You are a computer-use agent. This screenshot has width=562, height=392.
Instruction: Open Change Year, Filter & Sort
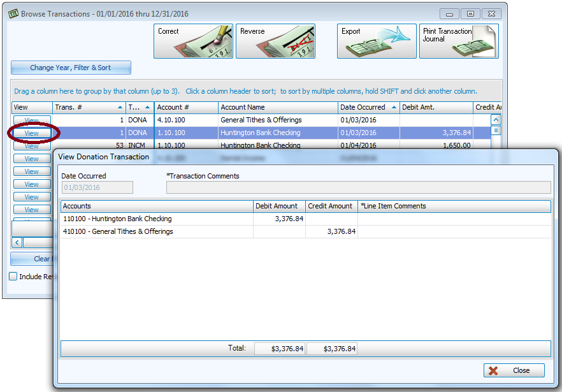71,68
